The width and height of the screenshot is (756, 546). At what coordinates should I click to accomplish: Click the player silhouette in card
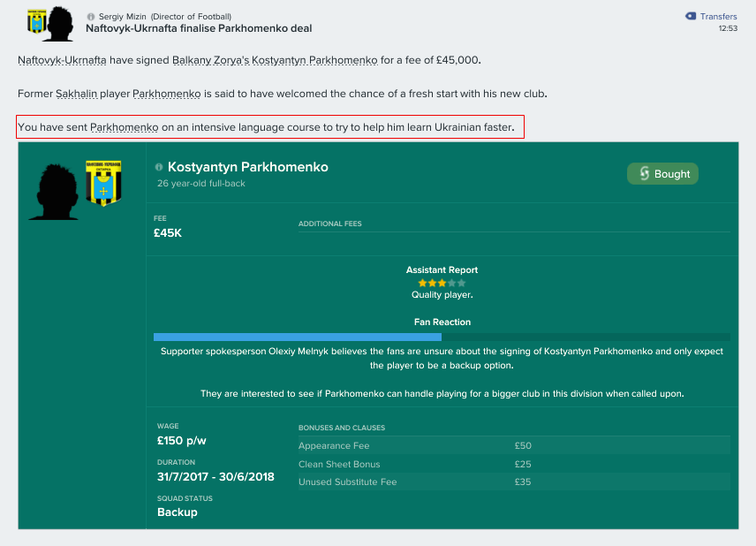pos(55,192)
